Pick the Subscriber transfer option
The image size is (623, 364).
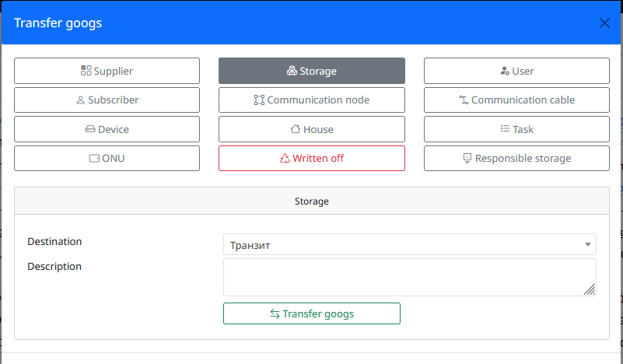tap(107, 100)
